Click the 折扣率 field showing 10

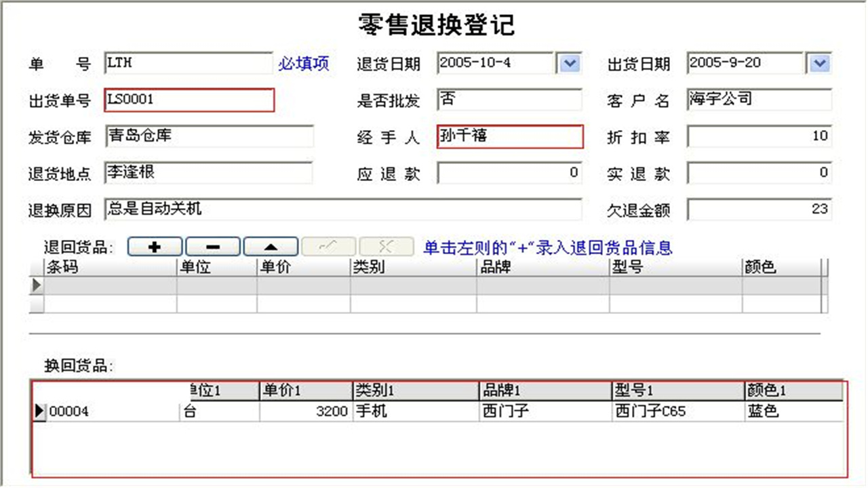[x=759, y=136]
